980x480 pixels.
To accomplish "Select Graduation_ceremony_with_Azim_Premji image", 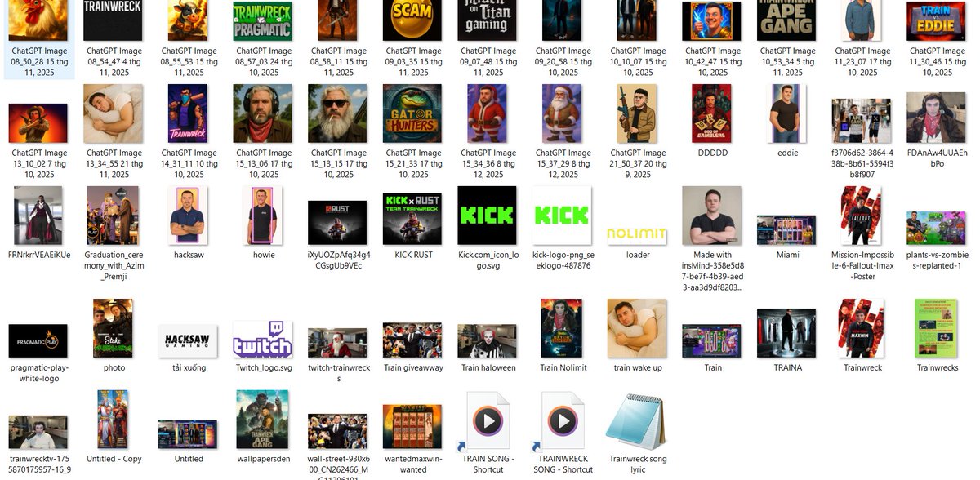I will (114, 216).
